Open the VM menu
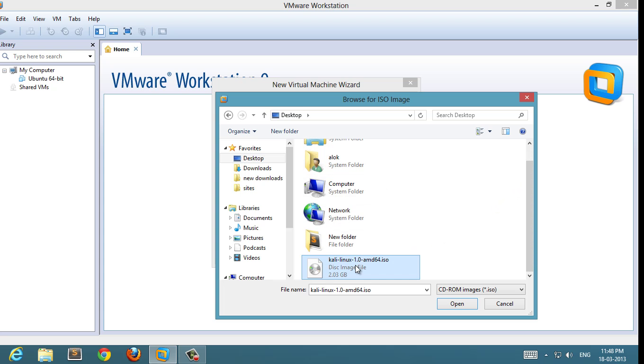Image resolution: width=644 pixels, height=364 pixels. [57, 19]
